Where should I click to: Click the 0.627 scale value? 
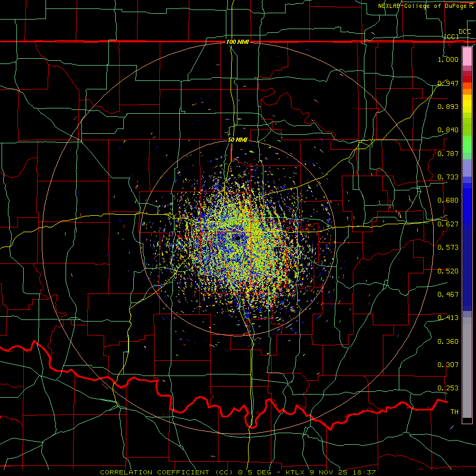click(448, 224)
